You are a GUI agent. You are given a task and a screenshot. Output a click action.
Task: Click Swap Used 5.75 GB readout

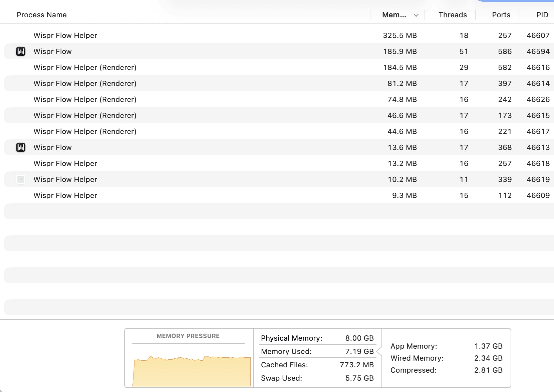(317, 378)
